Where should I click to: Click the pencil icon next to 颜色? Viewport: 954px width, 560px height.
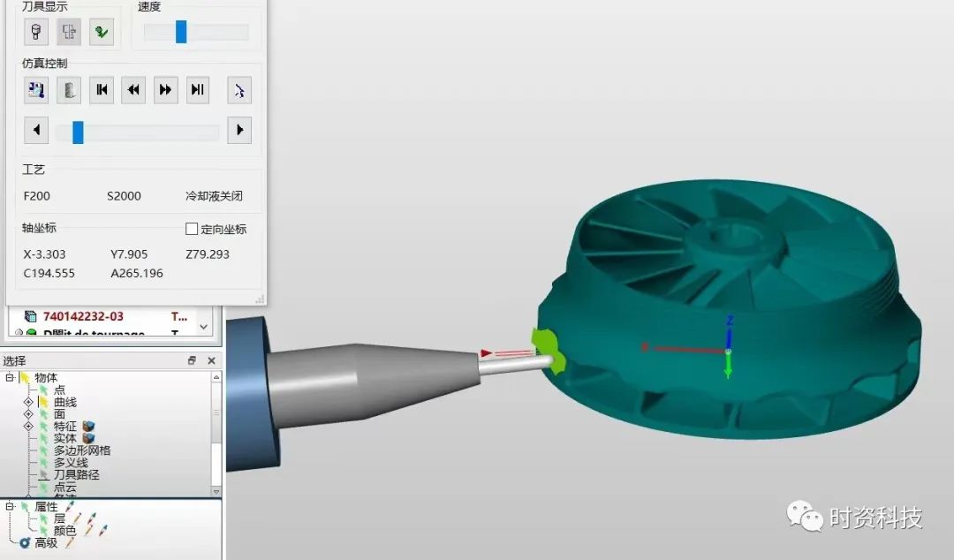point(89,530)
